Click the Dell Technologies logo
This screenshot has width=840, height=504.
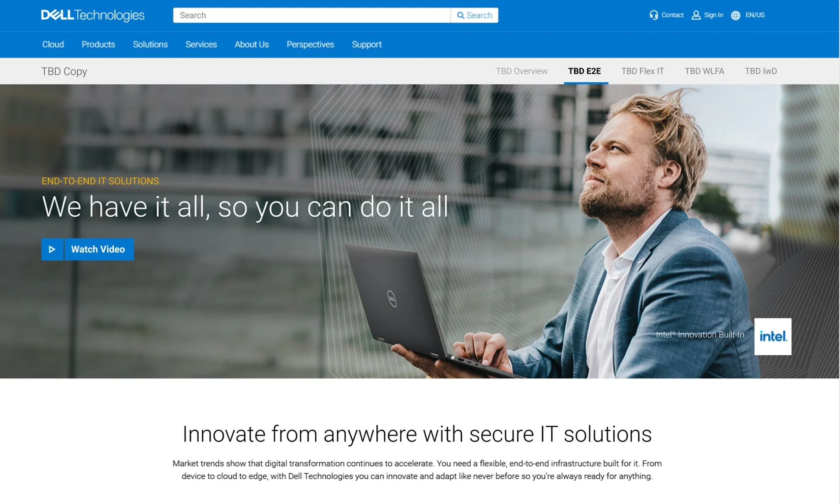93,15
